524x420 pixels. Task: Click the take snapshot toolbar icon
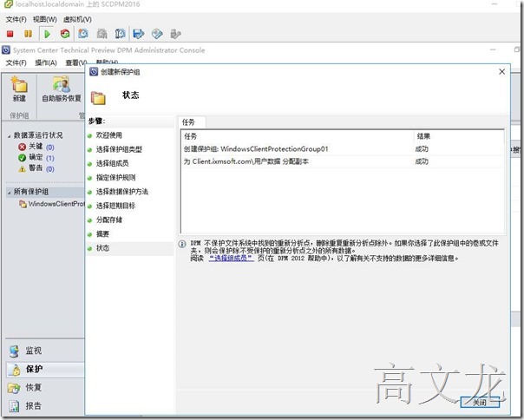point(83,34)
